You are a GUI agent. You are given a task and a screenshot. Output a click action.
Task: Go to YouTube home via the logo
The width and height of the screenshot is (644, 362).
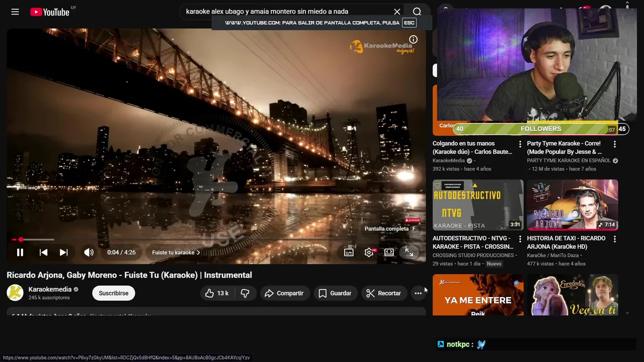tap(49, 12)
